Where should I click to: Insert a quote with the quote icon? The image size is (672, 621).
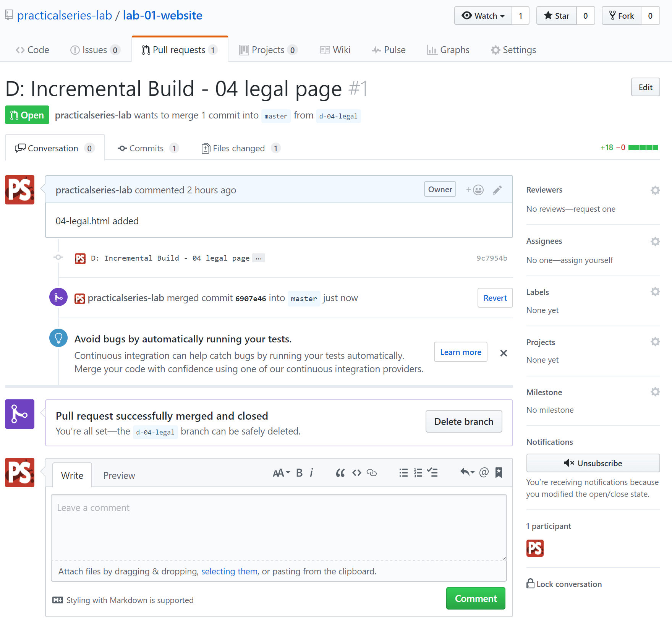340,473
